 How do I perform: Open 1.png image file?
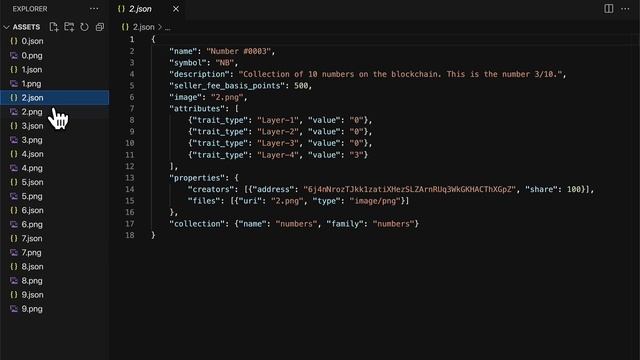coord(55,84)
